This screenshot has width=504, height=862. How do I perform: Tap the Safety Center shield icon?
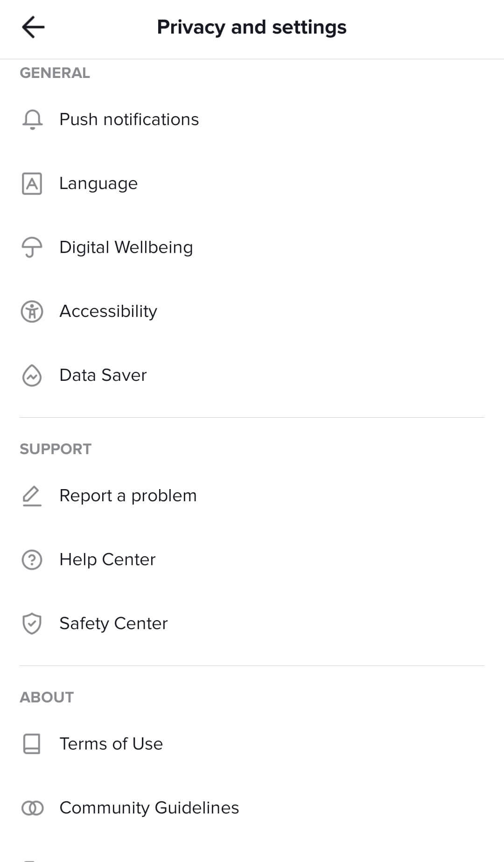[32, 624]
